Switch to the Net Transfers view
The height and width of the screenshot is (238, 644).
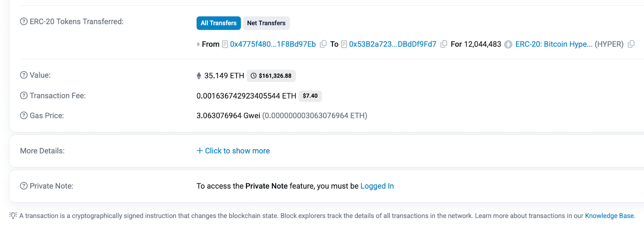[266, 23]
